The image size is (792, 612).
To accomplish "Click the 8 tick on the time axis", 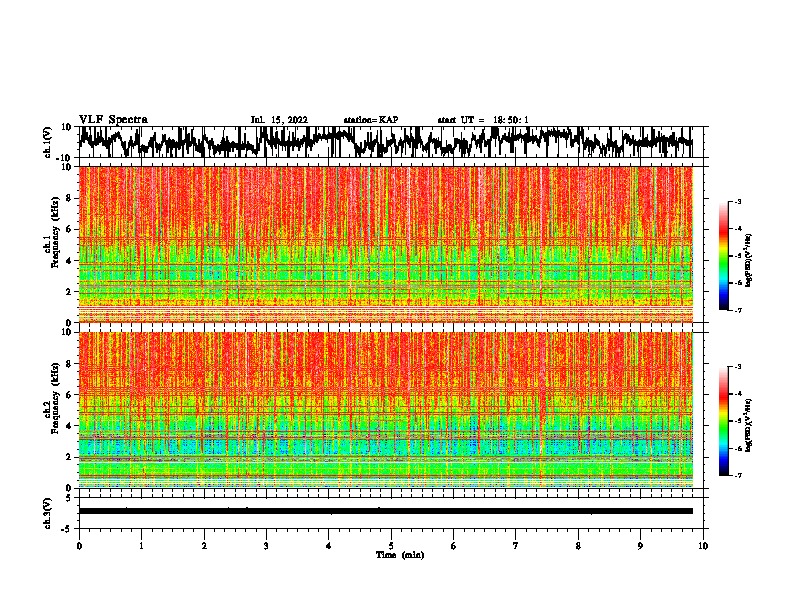I will [x=578, y=546].
